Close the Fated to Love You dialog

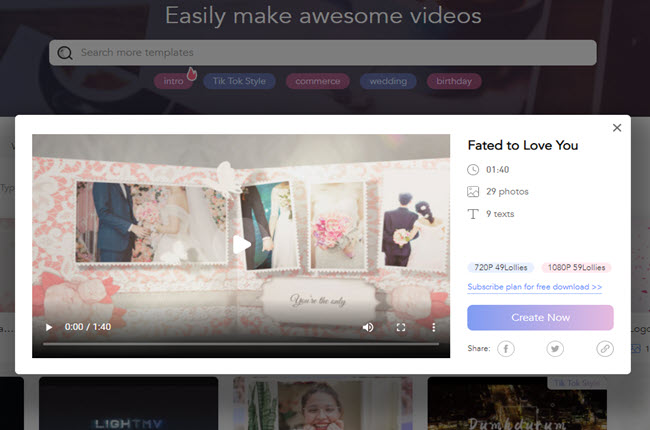pos(617,128)
